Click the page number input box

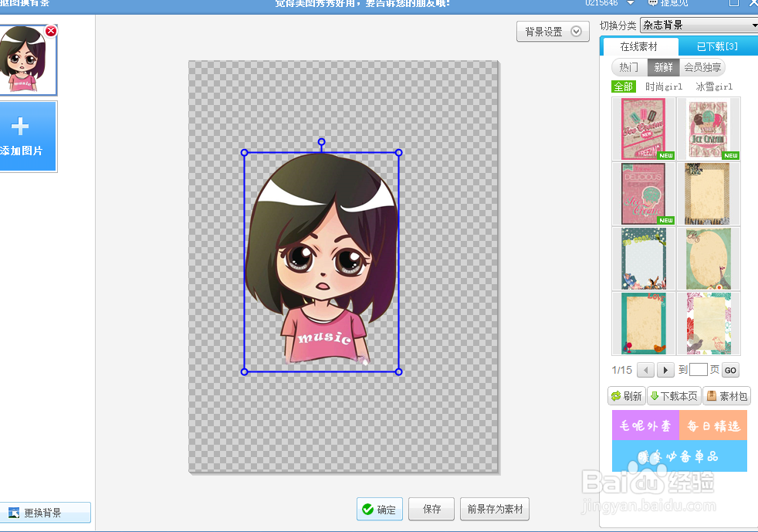click(x=698, y=370)
